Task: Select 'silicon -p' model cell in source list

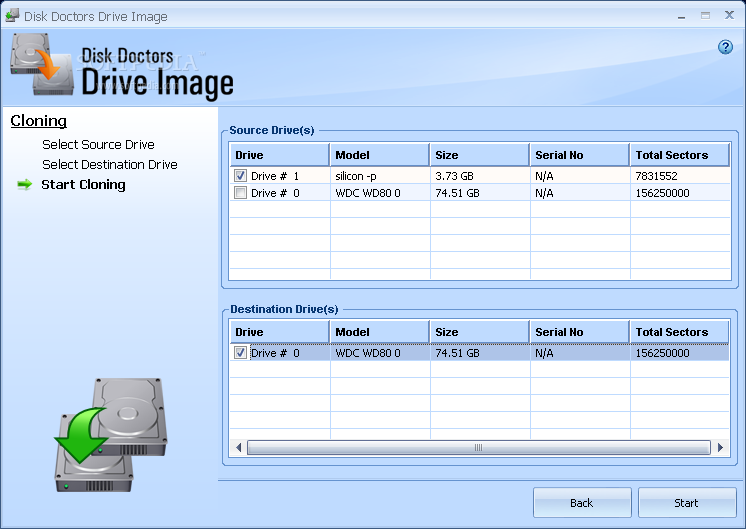Action: (x=356, y=176)
